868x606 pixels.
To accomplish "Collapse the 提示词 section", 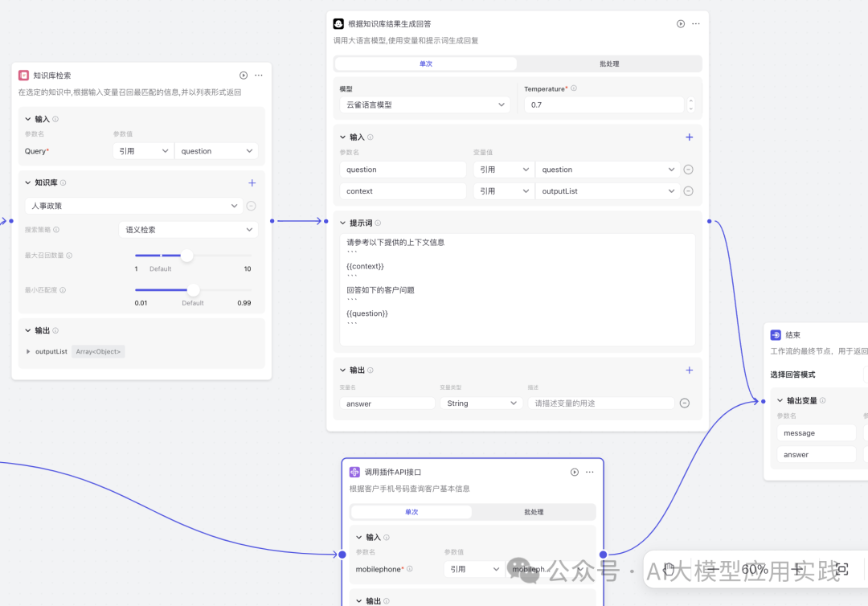I will (343, 223).
